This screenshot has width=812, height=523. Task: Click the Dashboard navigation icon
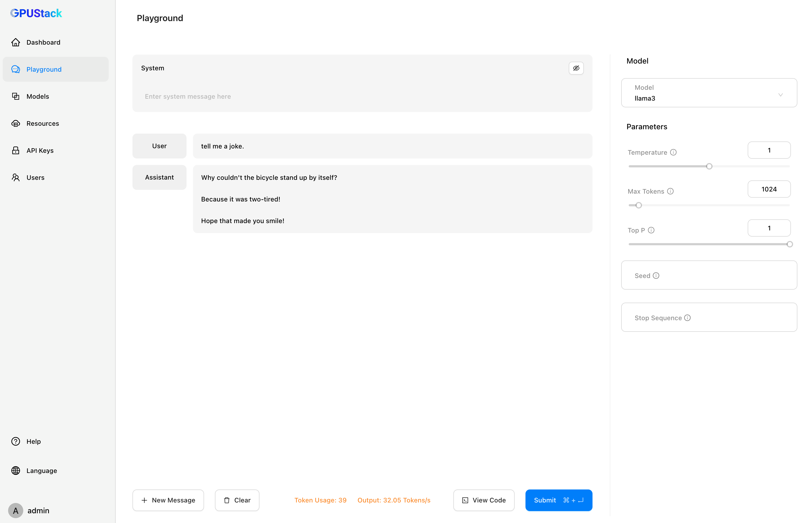[15, 42]
